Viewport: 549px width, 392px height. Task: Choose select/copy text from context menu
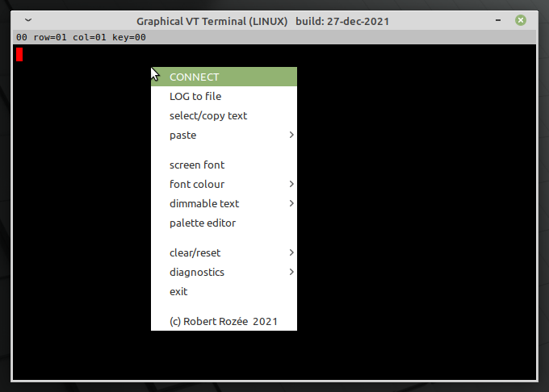[x=207, y=116]
